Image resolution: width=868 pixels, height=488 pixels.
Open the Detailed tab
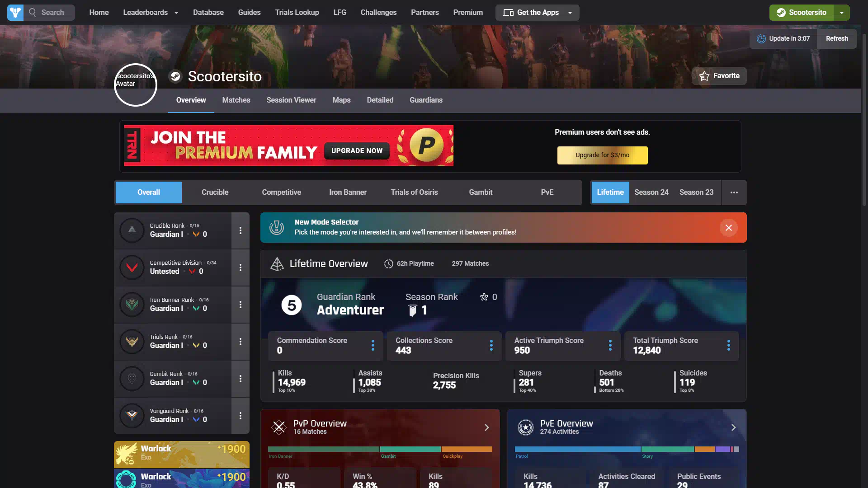point(380,100)
